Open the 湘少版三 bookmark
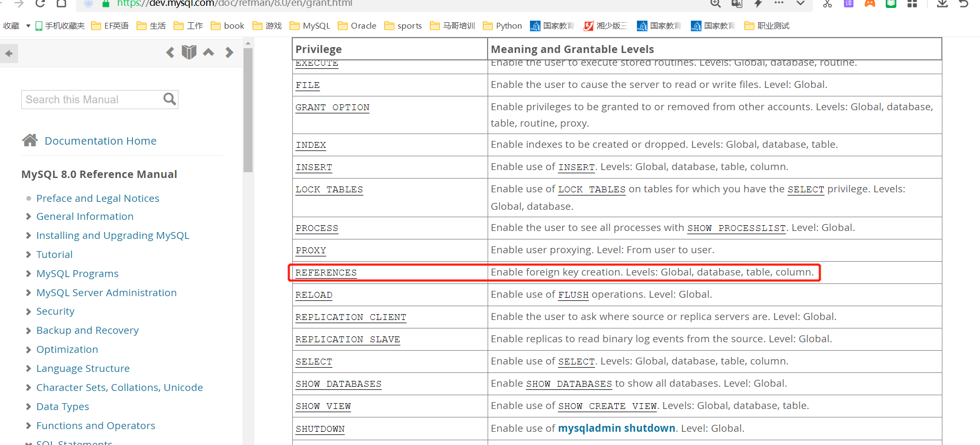980x445 pixels. pos(605,25)
